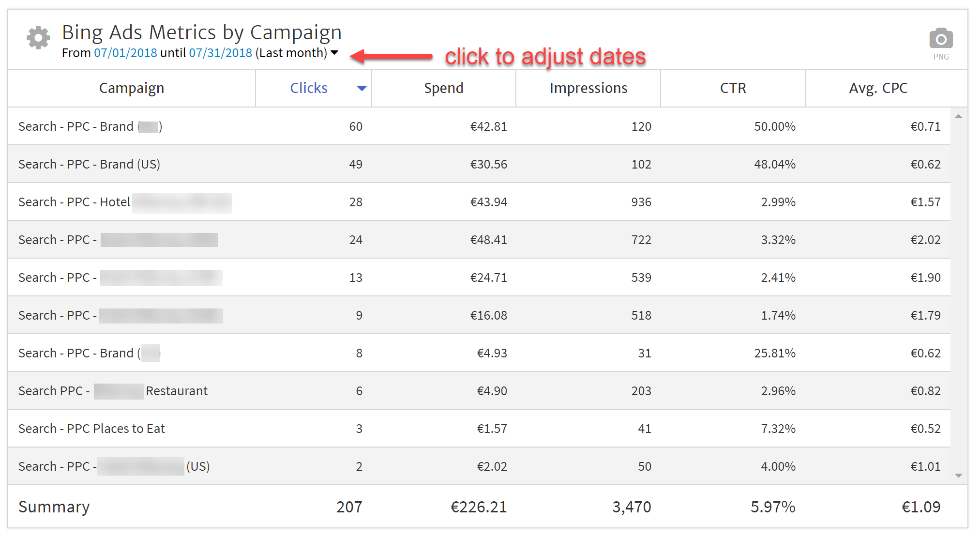Click the Summary totals row label
Viewport: 980px width, 540px height.
pos(54,507)
